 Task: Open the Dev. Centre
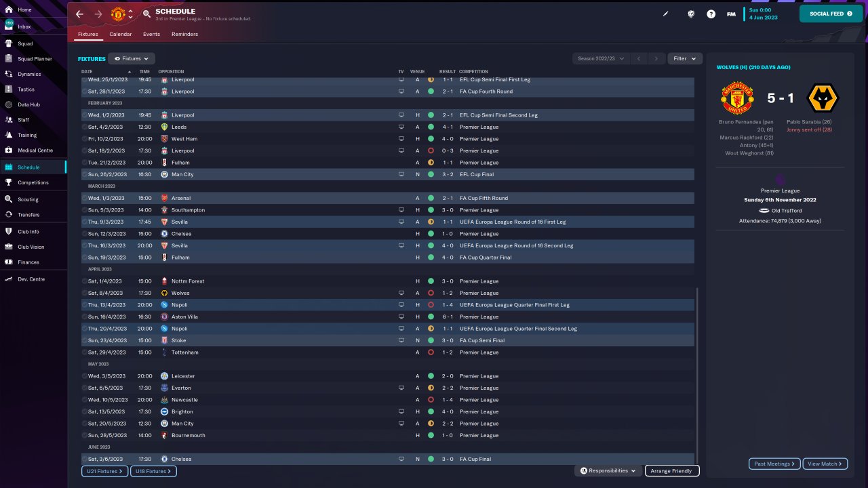(x=31, y=279)
